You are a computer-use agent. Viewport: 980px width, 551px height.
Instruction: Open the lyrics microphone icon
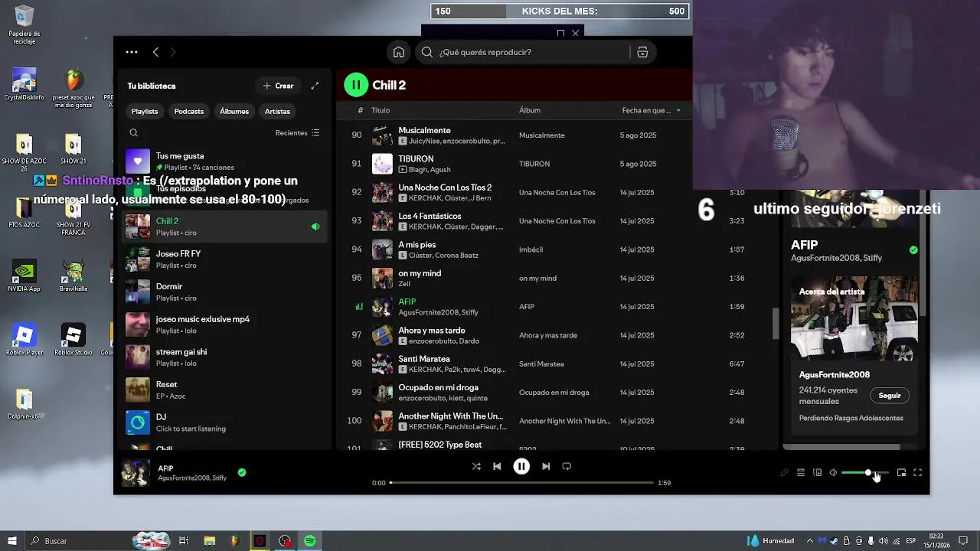[785, 473]
